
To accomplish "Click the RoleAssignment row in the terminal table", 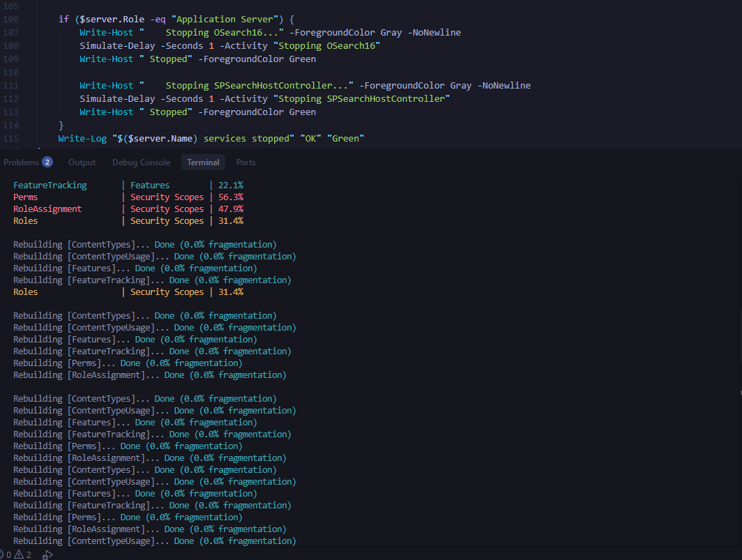I will click(128, 209).
